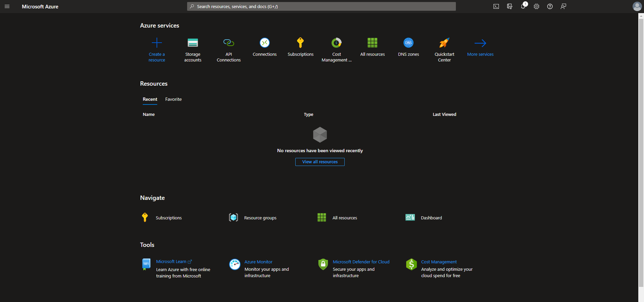Click the View all resources button

(320, 162)
